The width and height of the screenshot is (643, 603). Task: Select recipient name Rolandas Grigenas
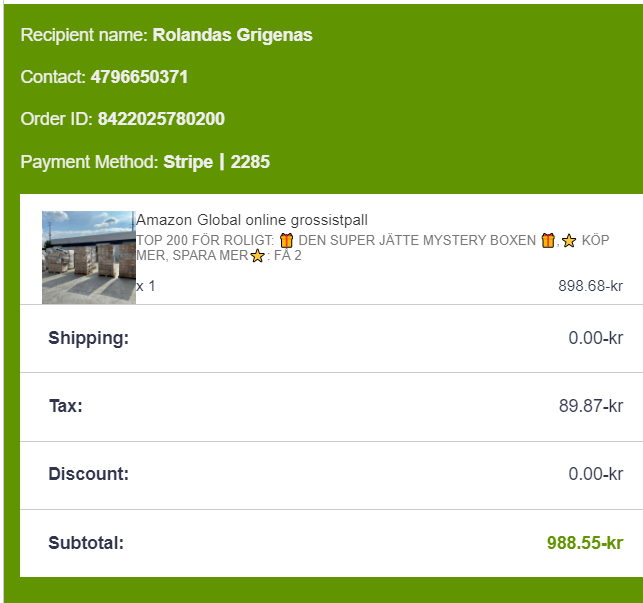(232, 35)
